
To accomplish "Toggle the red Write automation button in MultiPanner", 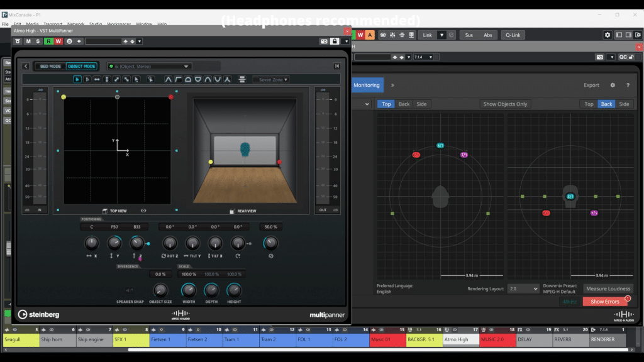I will click(x=58, y=41).
